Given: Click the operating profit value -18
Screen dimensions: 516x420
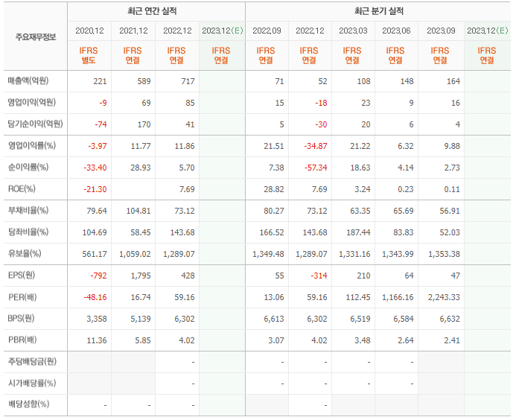Looking at the screenshot, I should point(321,103).
